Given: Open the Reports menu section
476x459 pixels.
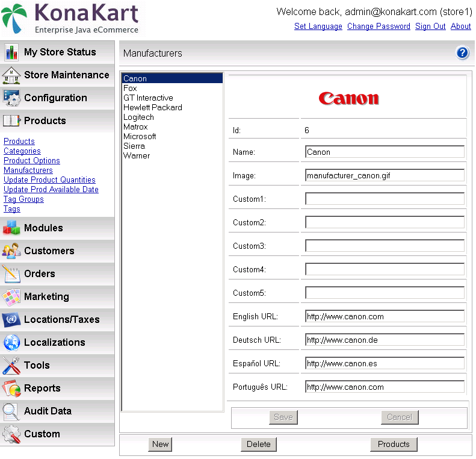Looking at the screenshot, I should click(57, 388).
